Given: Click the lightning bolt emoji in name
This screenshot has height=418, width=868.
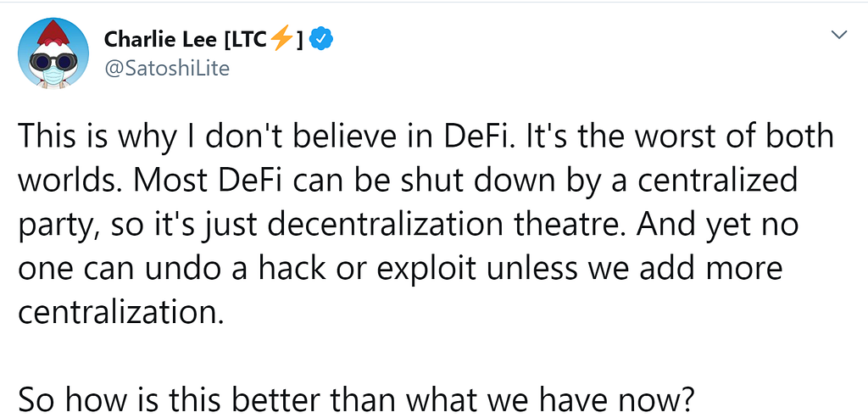Looking at the screenshot, I should [x=281, y=40].
